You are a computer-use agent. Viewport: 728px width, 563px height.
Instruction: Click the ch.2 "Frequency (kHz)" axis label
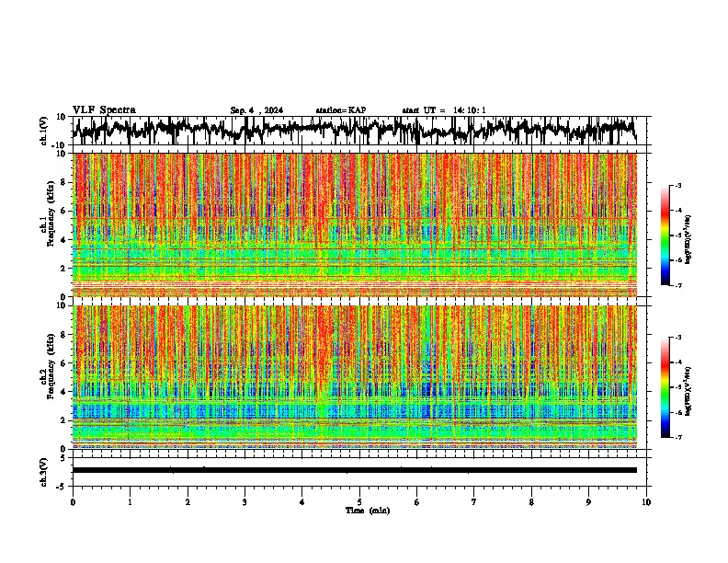pyautogui.click(x=51, y=366)
